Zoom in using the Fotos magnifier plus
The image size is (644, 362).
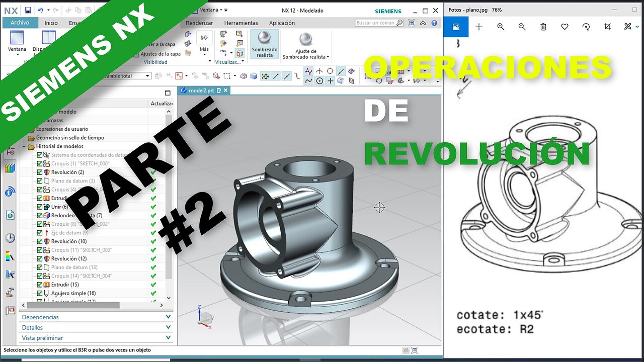(x=501, y=27)
